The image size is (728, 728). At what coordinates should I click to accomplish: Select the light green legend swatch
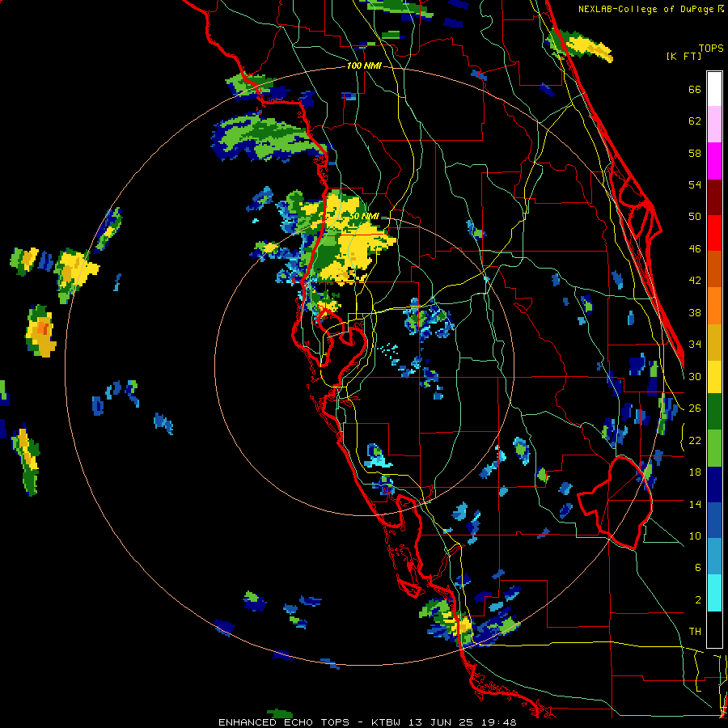tap(714, 448)
